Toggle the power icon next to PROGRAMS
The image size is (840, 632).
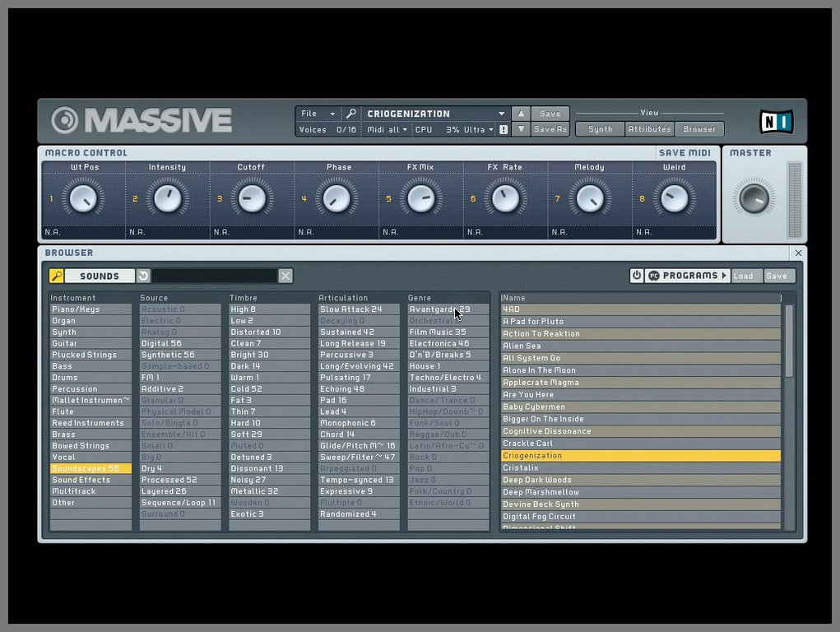(637, 276)
